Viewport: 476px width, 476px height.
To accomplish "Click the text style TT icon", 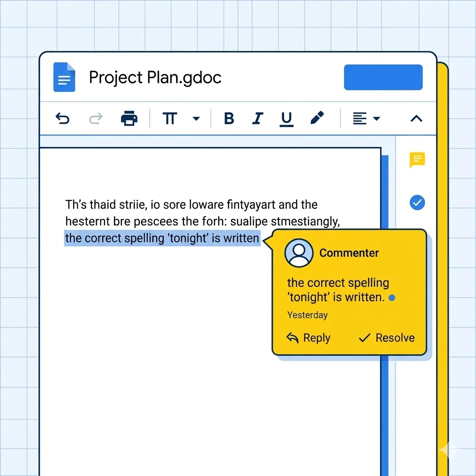I will point(170,119).
